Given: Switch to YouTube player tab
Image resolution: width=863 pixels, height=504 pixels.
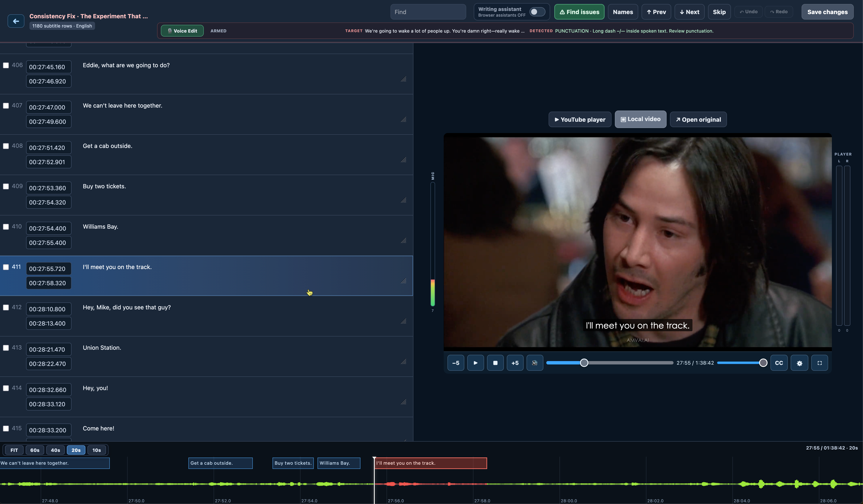Looking at the screenshot, I should pyautogui.click(x=580, y=120).
